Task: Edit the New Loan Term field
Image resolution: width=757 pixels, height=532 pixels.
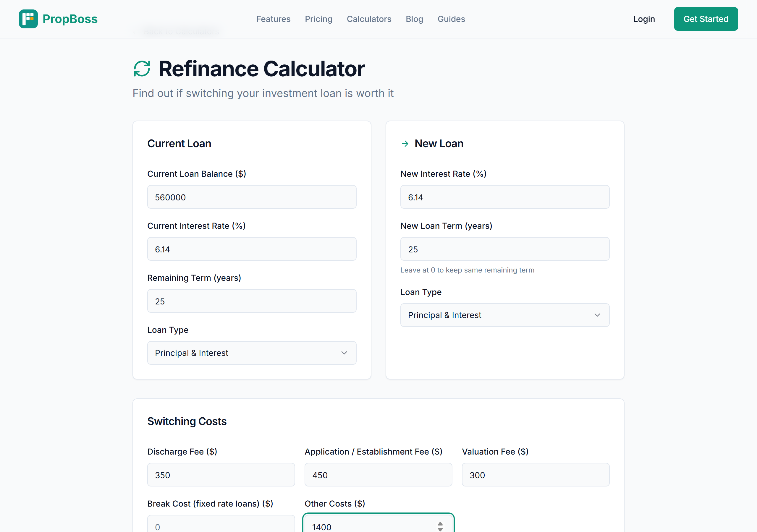Action: [x=504, y=249]
